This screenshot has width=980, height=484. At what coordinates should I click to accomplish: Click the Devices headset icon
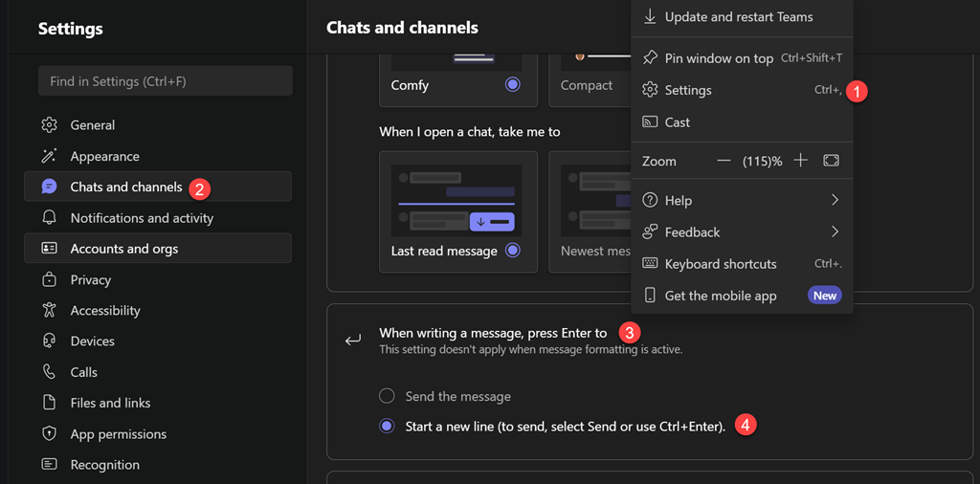click(x=50, y=341)
